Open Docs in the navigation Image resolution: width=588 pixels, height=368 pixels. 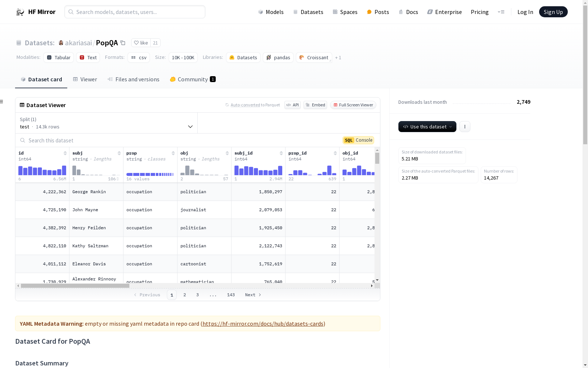pyautogui.click(x=408, y=12)
